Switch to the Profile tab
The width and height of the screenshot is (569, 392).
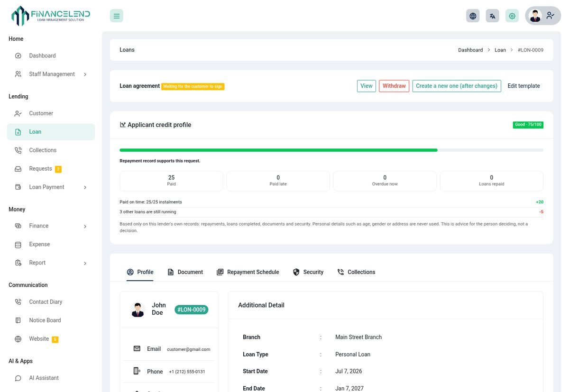[x=140, y=272]
